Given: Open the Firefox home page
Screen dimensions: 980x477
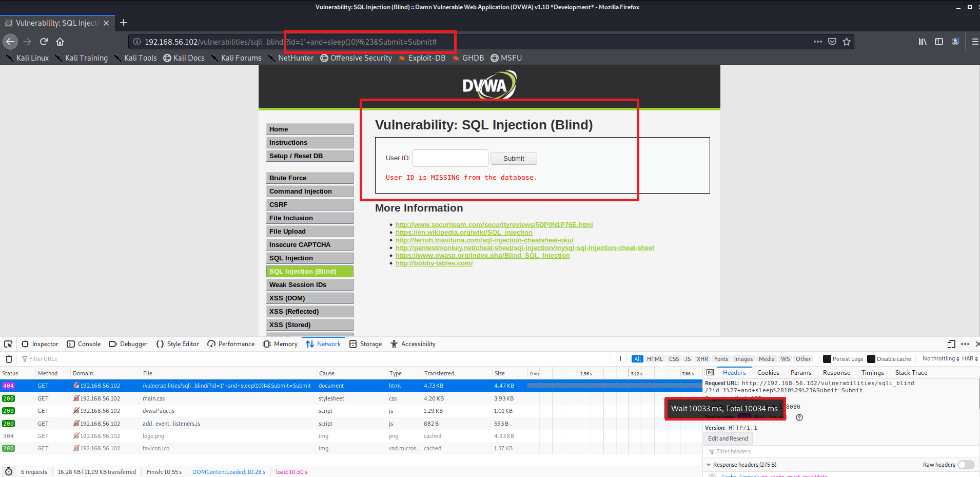Looking at the screenshot, I should [x=60, y=42].
